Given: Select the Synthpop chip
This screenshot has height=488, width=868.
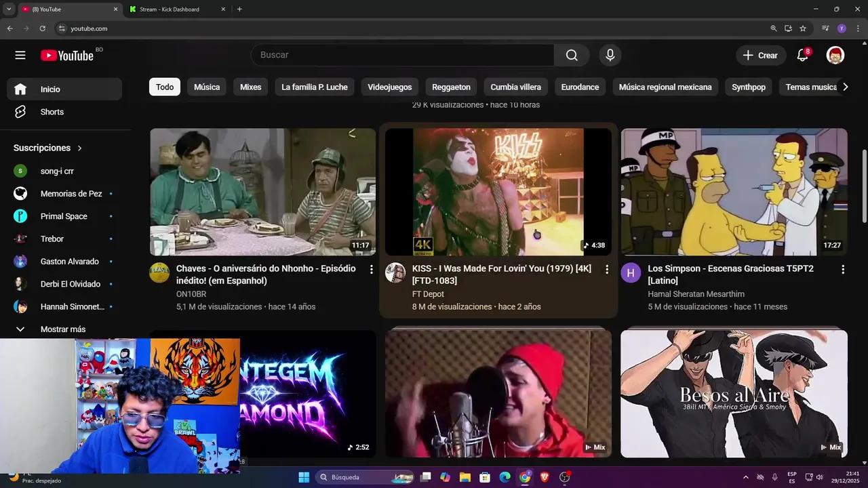Looking at the screenshot, I should tap(749, 87).
